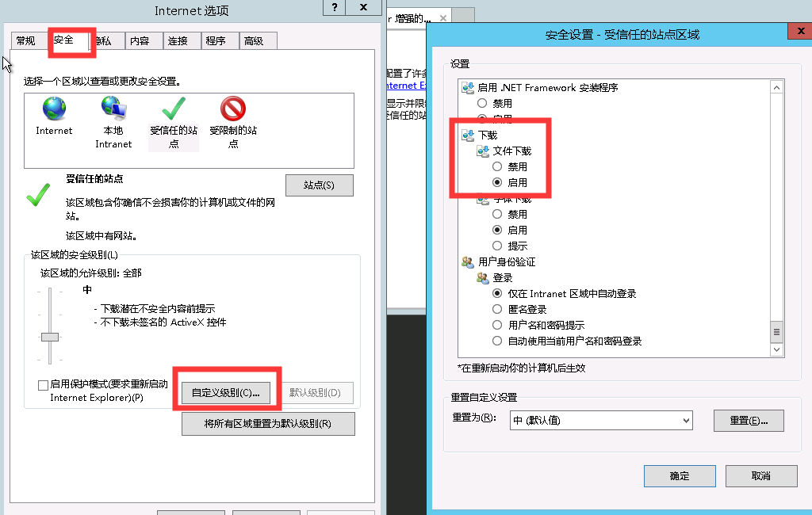
Task: Click the 自定义级别(C)... button
Action: [x=226, y=393]
